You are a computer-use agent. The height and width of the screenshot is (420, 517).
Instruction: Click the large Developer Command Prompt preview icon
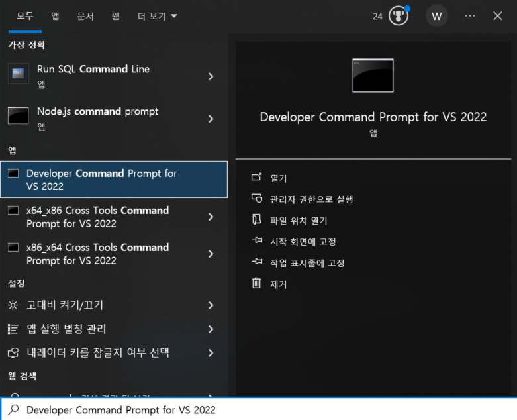tap(373, 76)
